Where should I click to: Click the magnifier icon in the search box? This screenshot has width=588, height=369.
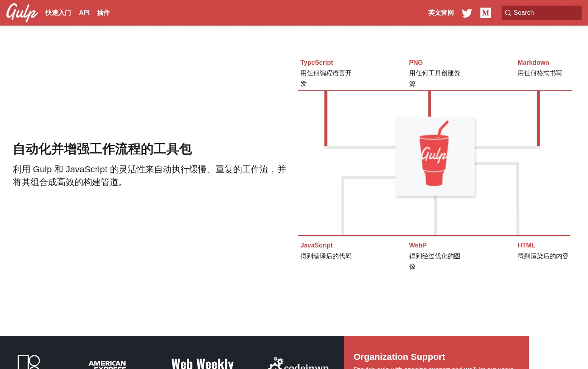508,13
